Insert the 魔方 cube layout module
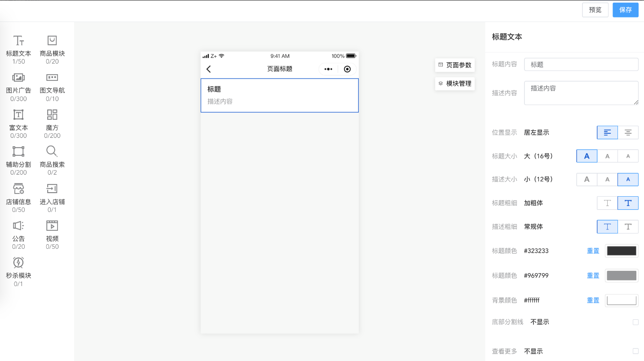 coord(52,123)
